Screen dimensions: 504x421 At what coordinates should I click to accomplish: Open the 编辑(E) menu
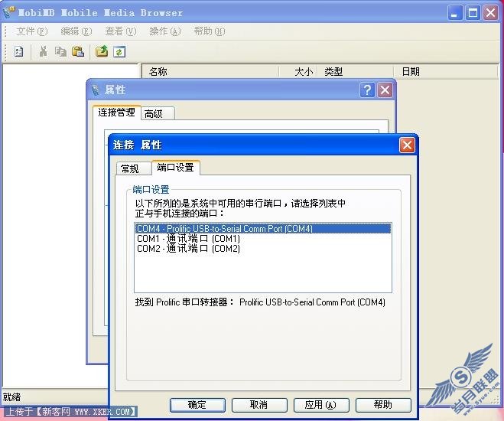coord(76,31)
